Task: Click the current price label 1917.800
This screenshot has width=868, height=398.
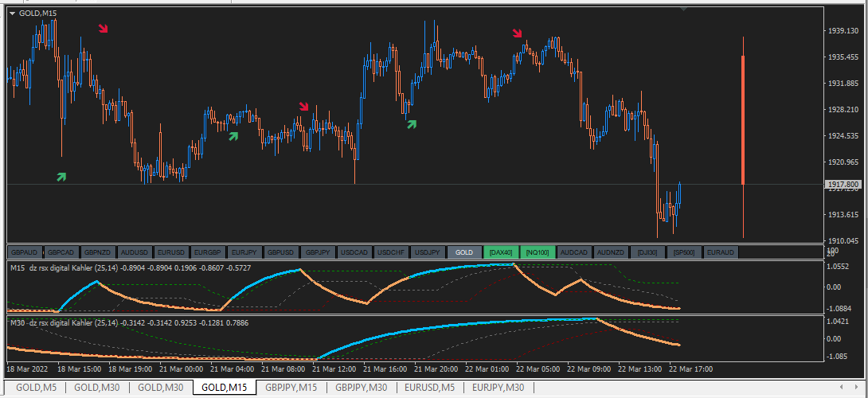Action: (x=843, y=185)
